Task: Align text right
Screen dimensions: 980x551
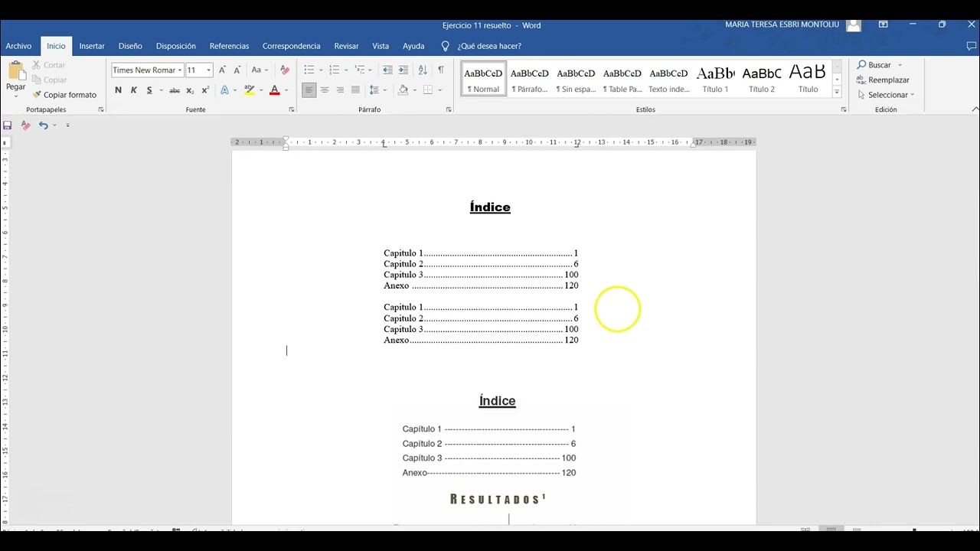Action: (340, 90)
